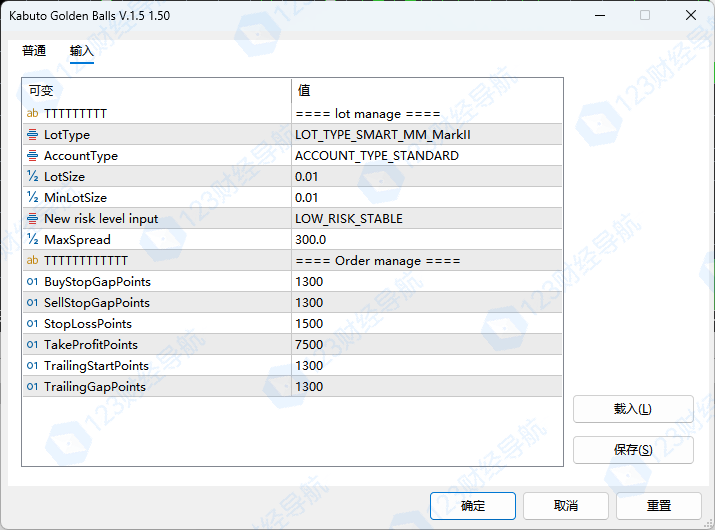Select the TakeProfitPoints variable name
Image resolution: width=715 pixels, height=530 pixels.
click(91, 345)
